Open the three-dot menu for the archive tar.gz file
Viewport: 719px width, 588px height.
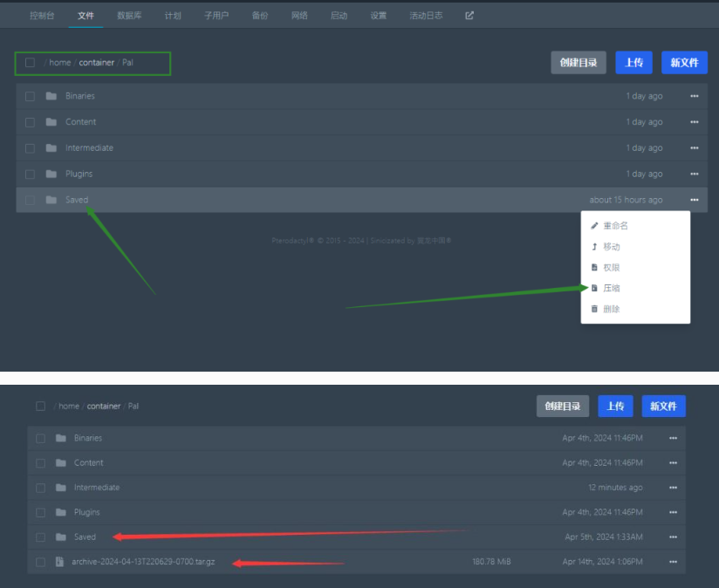tap(673, 562)
